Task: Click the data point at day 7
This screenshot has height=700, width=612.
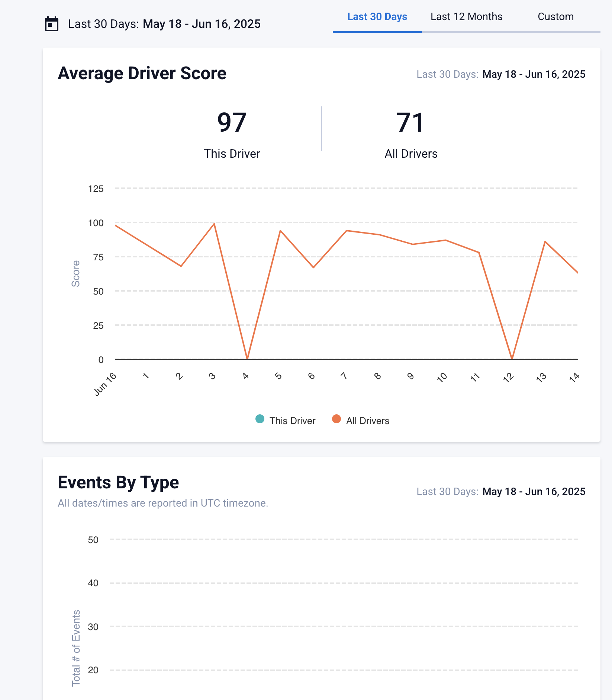Action: pos(347,231)
